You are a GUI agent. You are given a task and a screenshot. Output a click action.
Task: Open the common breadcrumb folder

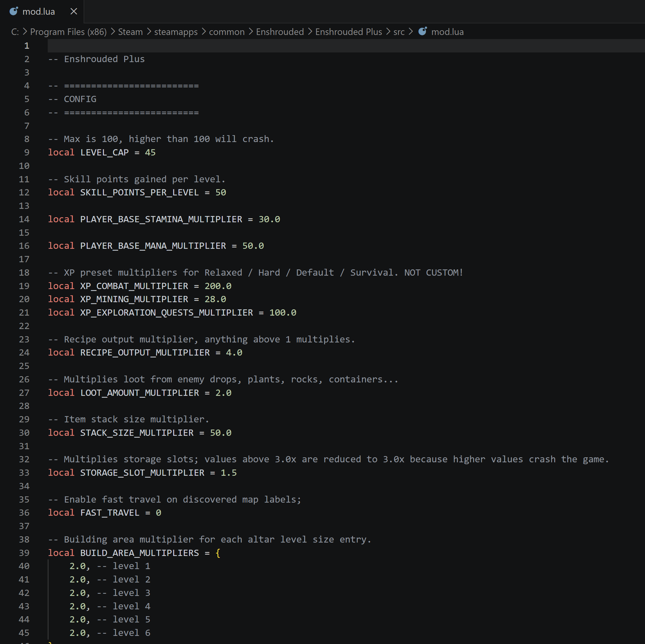[227, 32]
